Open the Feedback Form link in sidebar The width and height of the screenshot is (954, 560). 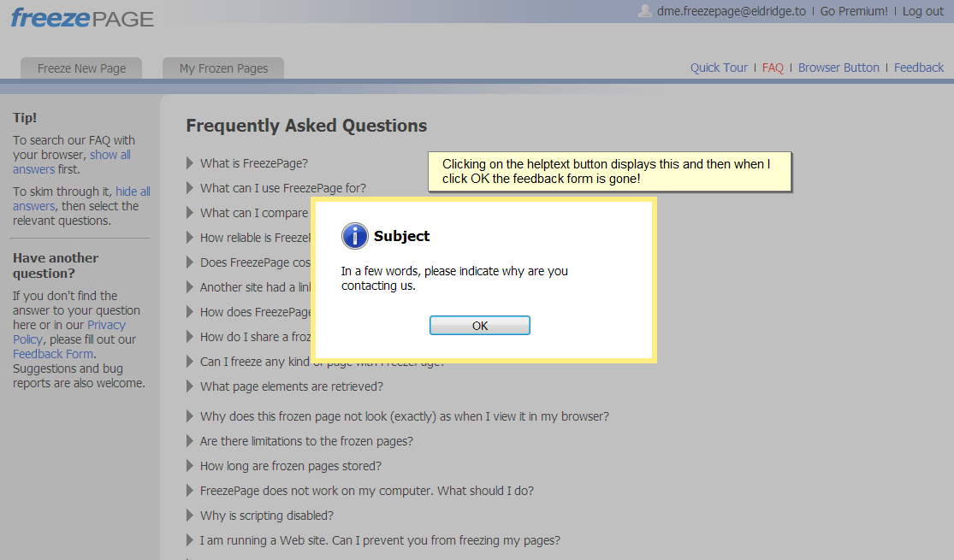point(53,354)
